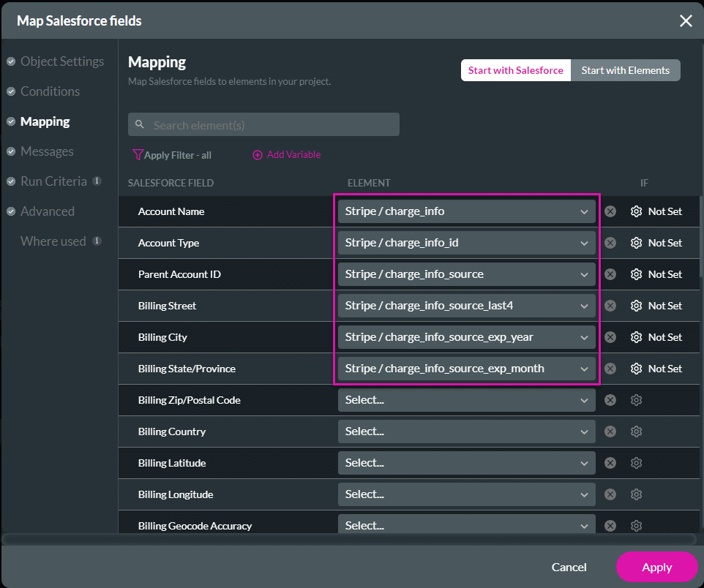Click the Apply button
The height and width of the screenshot is (588, 704).
(x=656, y=567)
